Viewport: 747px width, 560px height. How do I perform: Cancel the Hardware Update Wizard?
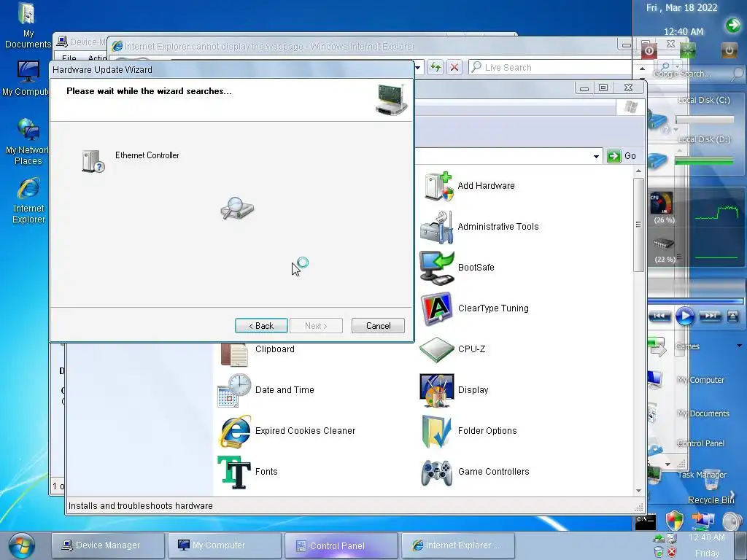tap(378, 326)
